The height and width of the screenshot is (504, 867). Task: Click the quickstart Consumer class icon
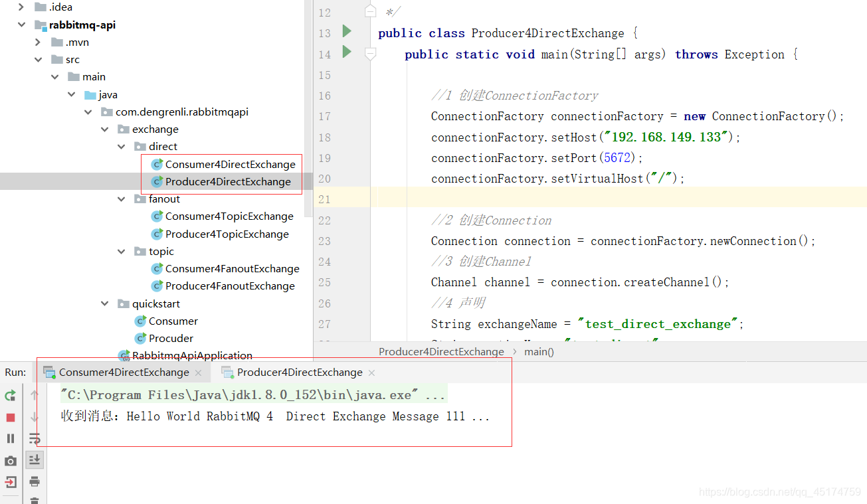141,321
